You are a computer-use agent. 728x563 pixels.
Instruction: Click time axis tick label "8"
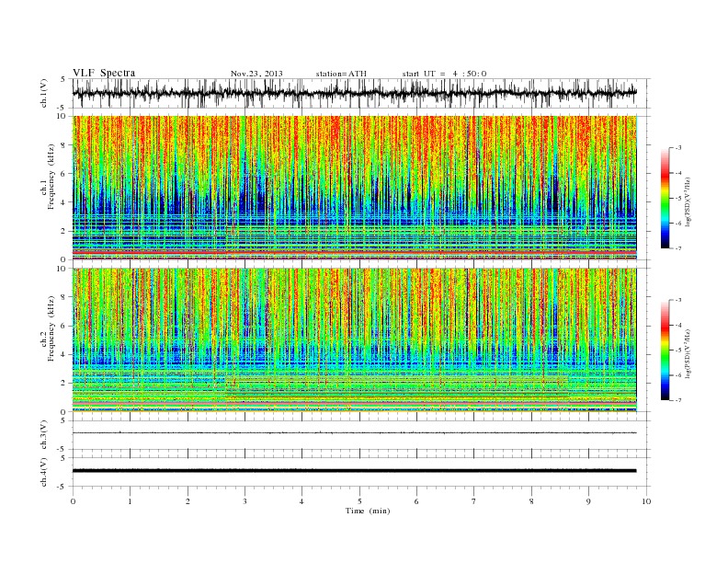pos(531,501)
